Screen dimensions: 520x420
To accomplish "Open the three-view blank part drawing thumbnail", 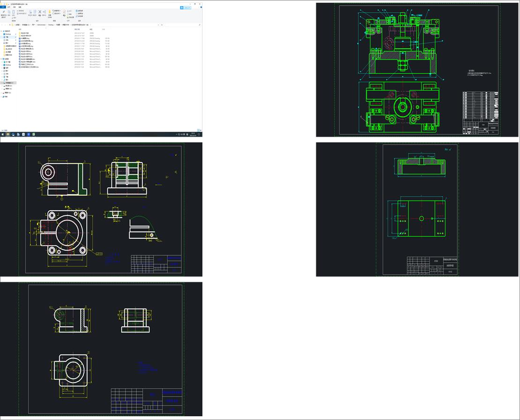I will pos(101,349).
